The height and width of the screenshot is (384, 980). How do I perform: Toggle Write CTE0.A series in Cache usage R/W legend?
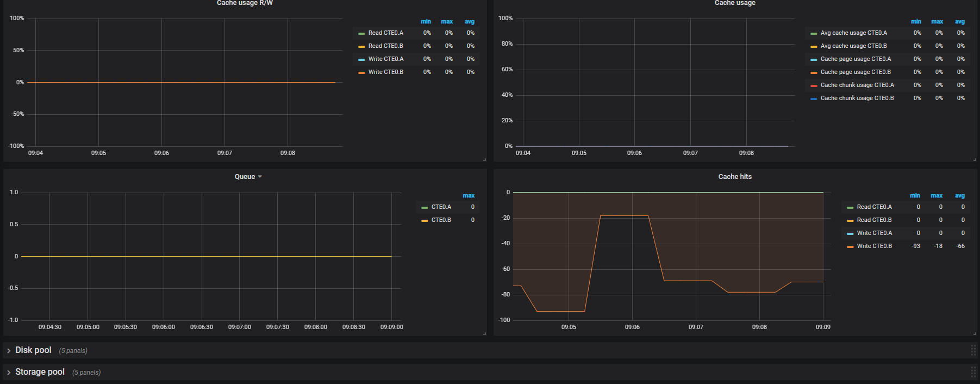click(386, 59)
